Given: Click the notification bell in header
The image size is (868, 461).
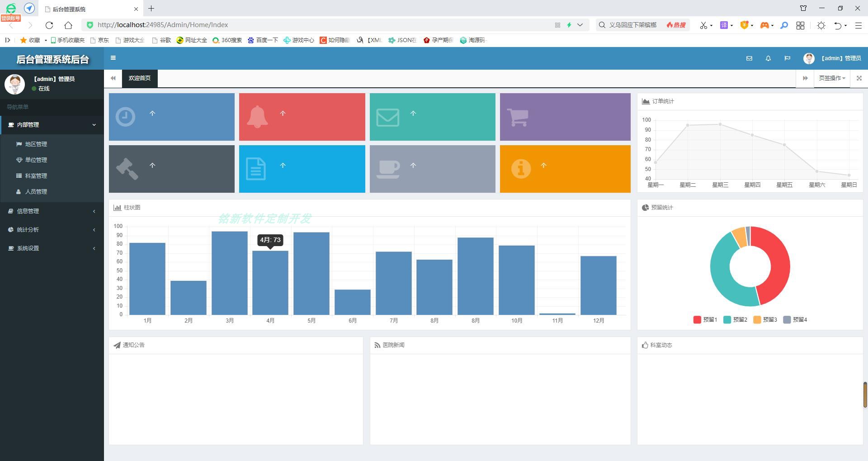Looking at the screenshot, I should pos(768,58).
